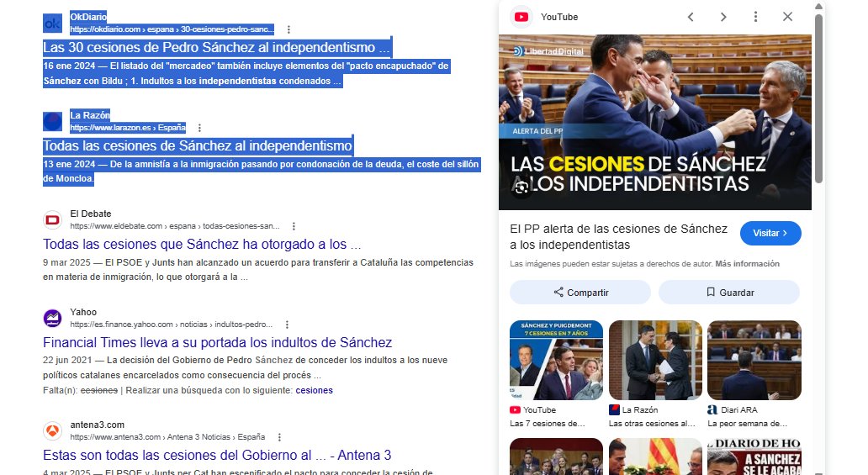The image size is (868, 475).
Task: Click okdiario.com URL breadcrumb
Action: click(x=172, y=29)
